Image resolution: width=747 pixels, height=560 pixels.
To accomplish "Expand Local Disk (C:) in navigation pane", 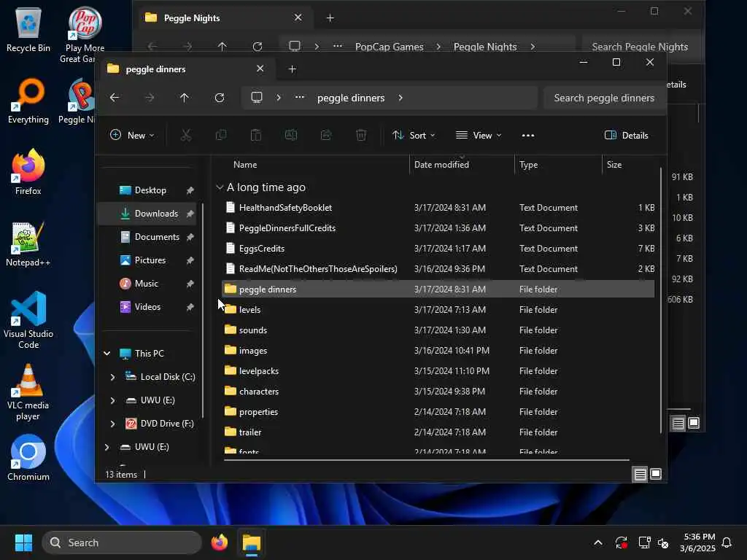I will [x=112, y=377].
